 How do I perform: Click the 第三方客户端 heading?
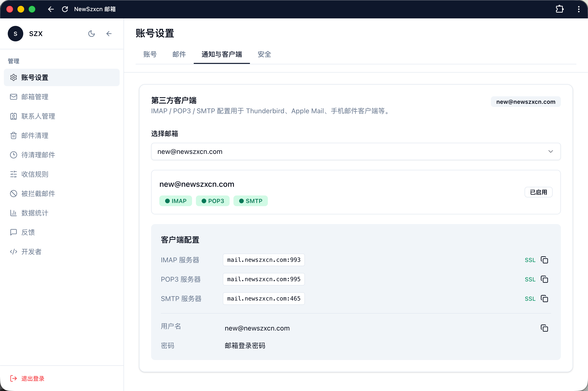click(x=174, y=100)
